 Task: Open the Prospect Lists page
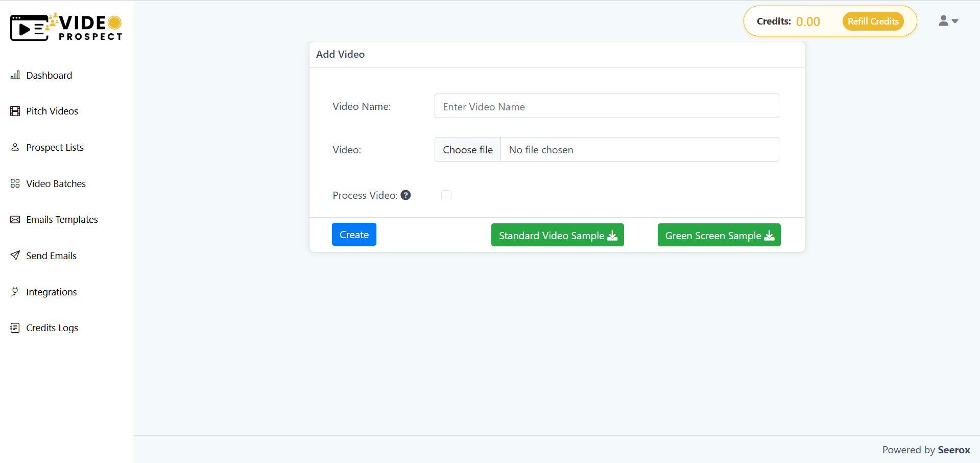[55, 147]
